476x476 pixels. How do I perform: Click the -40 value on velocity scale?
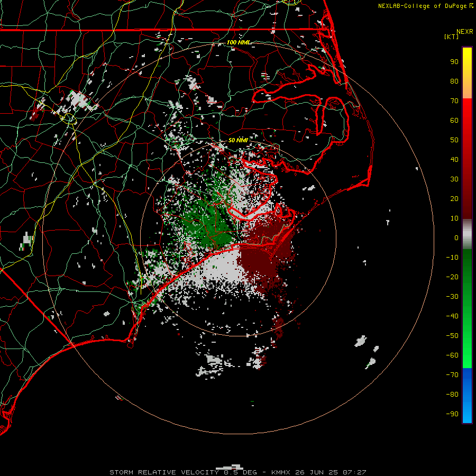pyautogui.click(x=452, y=316)
